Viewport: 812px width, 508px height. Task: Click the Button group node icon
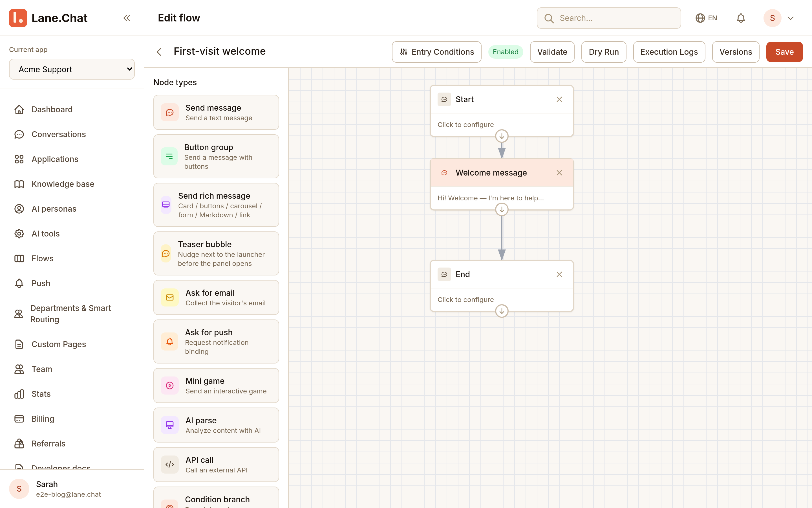169,157
